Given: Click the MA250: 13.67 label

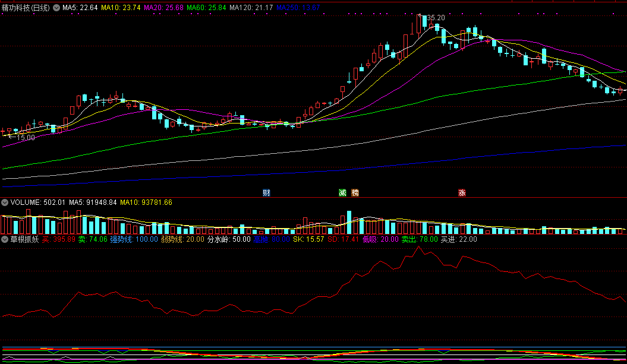Looking at the screenshot, I should click(x=298, y=8).
